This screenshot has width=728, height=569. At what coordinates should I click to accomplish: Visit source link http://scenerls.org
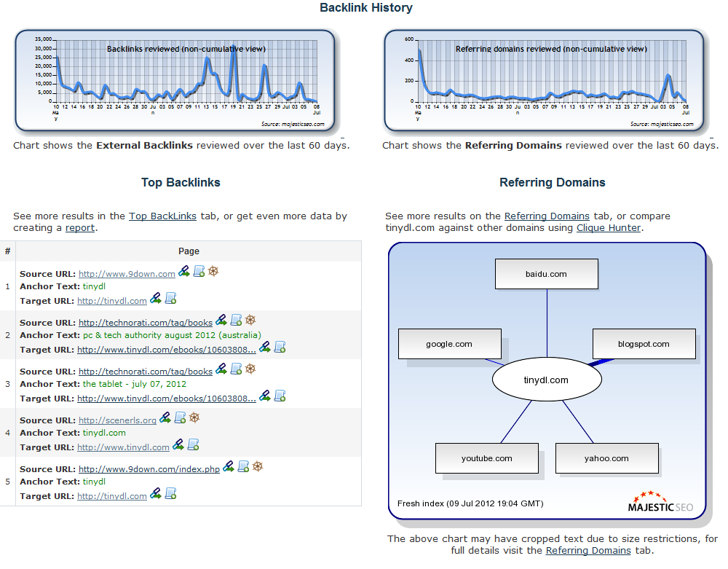click(x=117, y=420)
